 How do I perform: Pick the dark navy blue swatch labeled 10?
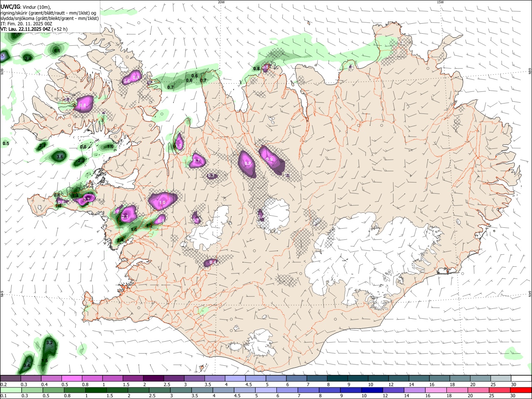pyautogui.click(x=372, y=390)
